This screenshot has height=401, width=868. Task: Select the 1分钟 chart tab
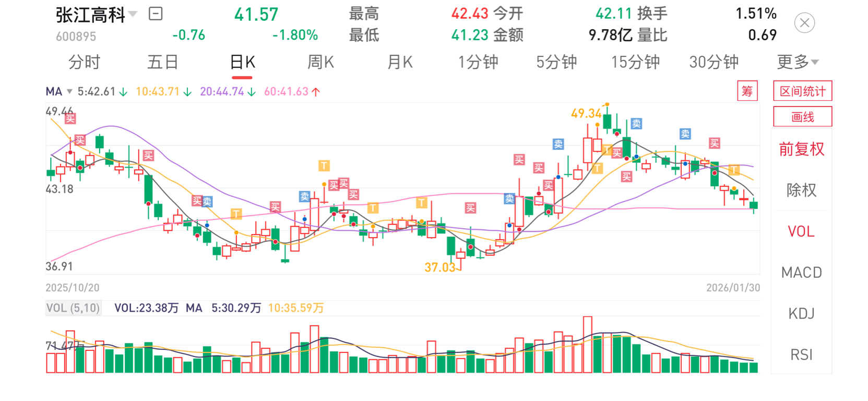(x=478, y=62)
